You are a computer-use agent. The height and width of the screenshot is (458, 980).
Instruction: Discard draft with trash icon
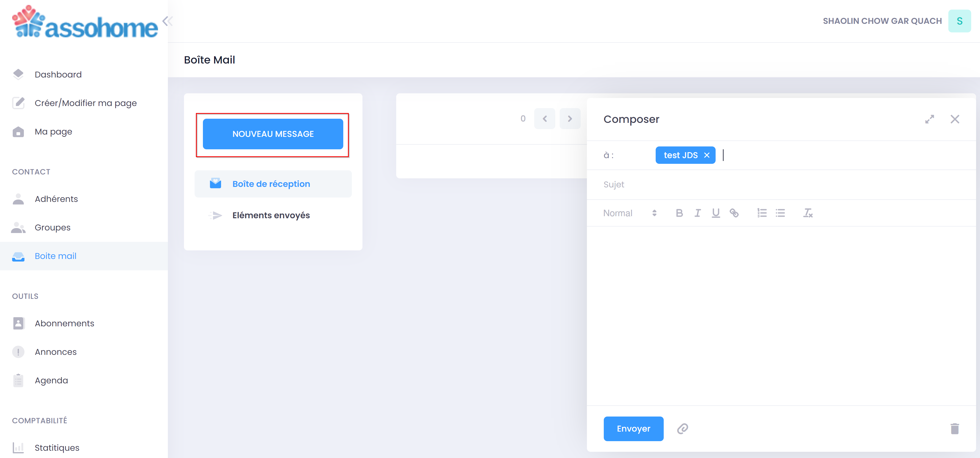pos(955,429)
